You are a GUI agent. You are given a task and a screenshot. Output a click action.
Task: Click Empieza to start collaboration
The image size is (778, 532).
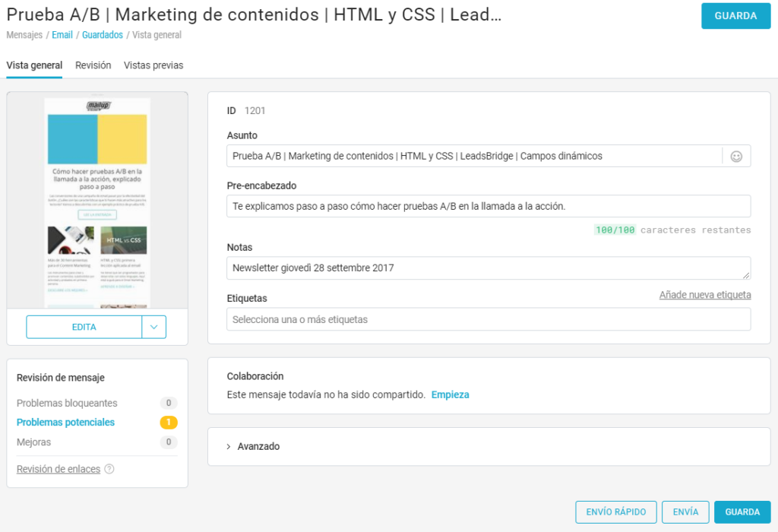coord(450,395)
